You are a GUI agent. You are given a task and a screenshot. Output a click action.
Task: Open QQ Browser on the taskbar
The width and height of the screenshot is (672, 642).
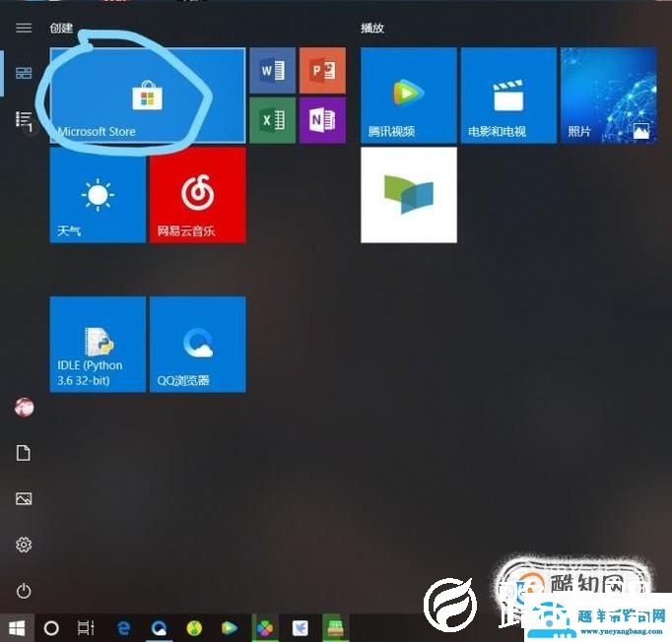pyautogui.click(x=159, y=628)
